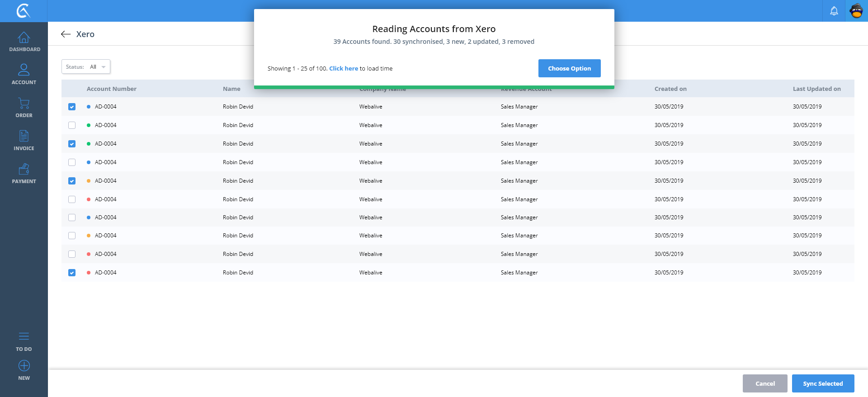
Task: Open the Order cart icon
Action: pos(24,104)
